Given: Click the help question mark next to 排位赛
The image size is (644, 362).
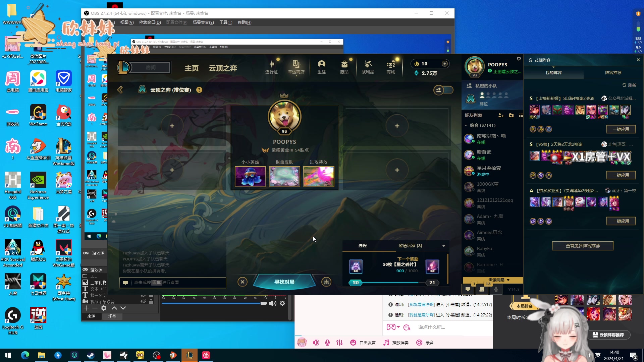Looking at the screenshot, I should pos(199,90).
